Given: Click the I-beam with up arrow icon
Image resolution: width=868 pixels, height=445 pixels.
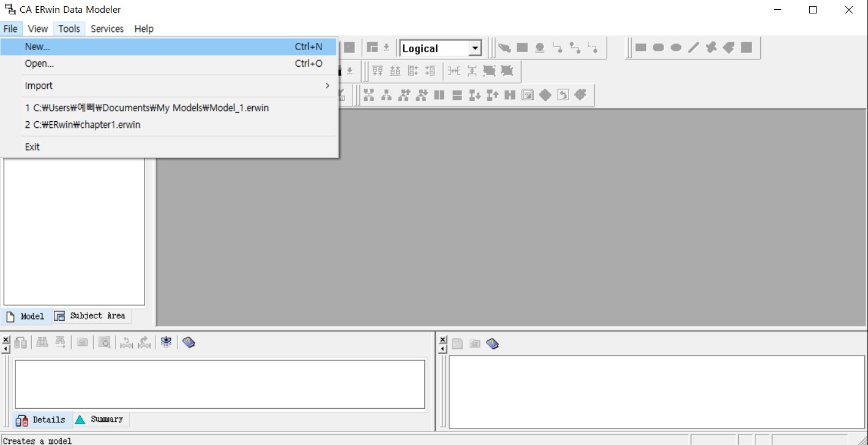Looking at the screenshot, I should click(x=492, y=95).
